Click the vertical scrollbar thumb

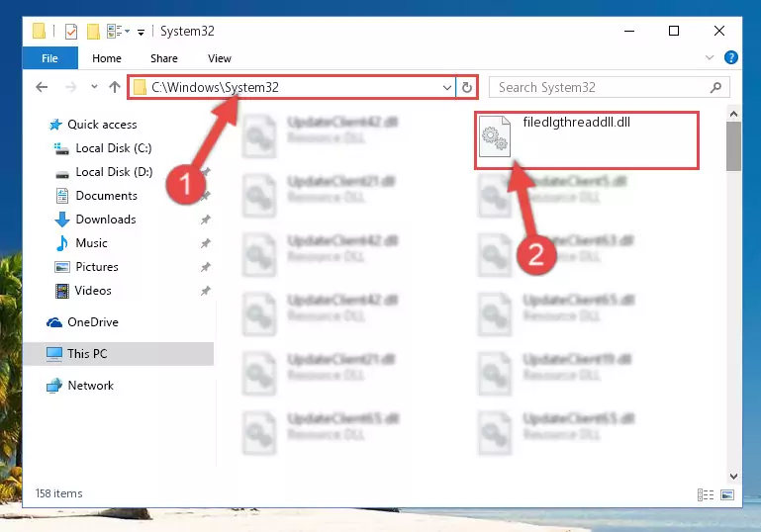point(734,146)
